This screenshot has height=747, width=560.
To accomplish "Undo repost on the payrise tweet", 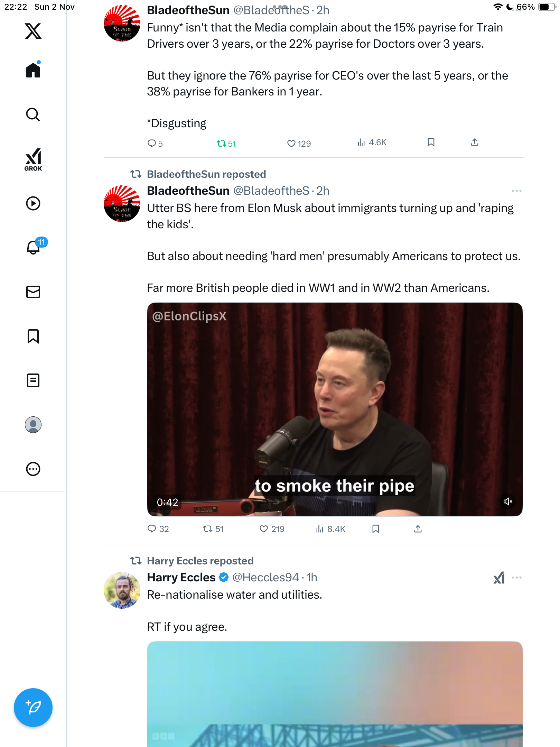I will (222, 144).
